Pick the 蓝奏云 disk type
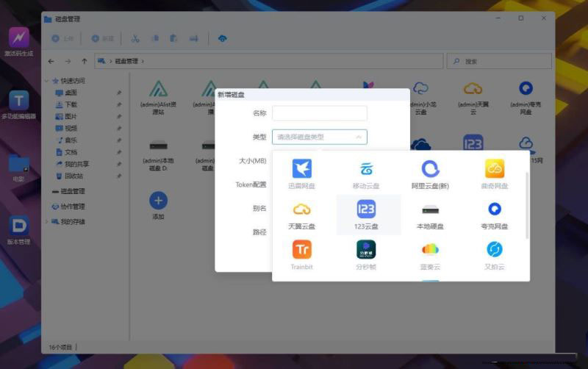This screenshot has height=369, width=588. 430,255
